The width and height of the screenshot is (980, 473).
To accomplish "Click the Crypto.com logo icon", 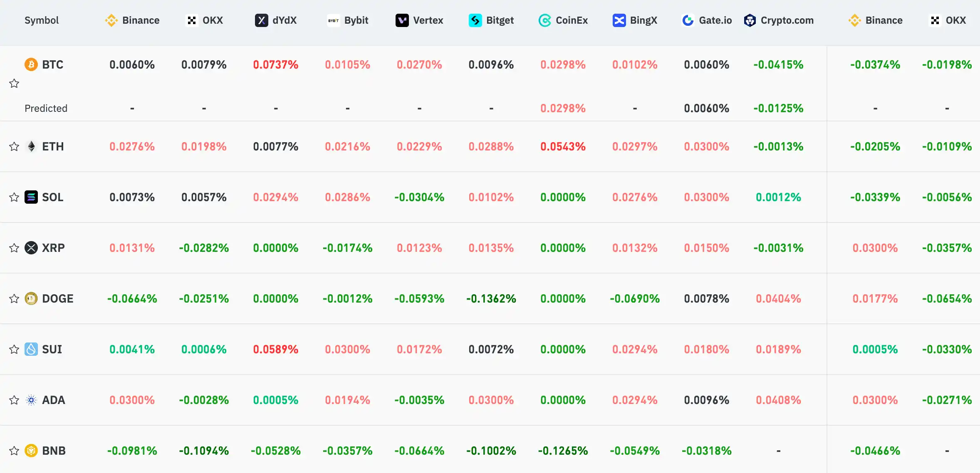I will 750,20.
